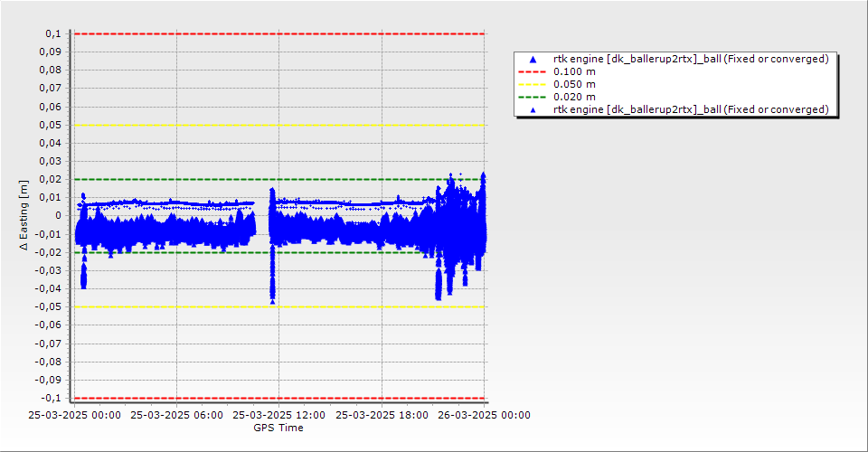Image resolution: width=868 pixels, height=452 pixels.
Task: Click the "25-03-2025 12:00" time tick label
Action: (279, 415)
